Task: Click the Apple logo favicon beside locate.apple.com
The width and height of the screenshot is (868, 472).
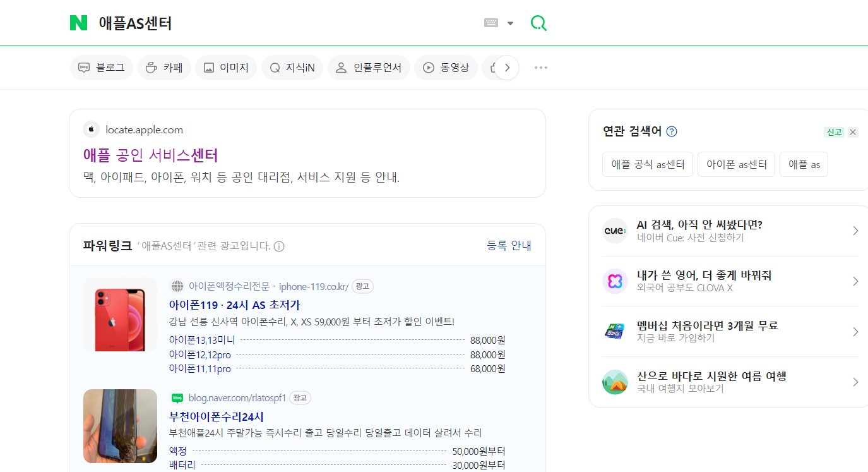Action: coord(91,130)
